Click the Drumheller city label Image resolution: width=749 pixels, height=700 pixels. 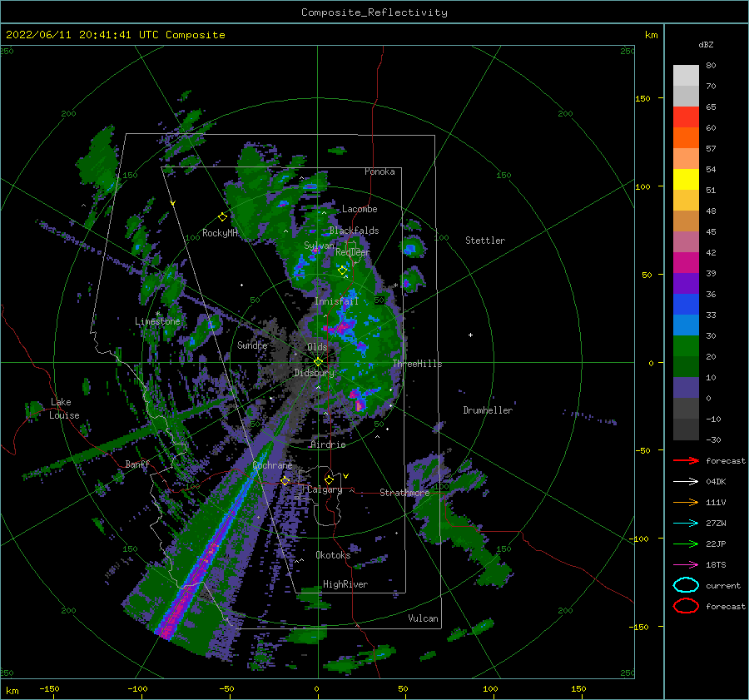[488, 410]
